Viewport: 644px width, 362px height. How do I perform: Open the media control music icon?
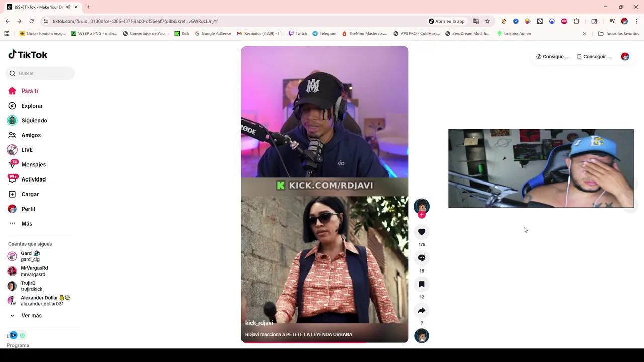point(612,21)
